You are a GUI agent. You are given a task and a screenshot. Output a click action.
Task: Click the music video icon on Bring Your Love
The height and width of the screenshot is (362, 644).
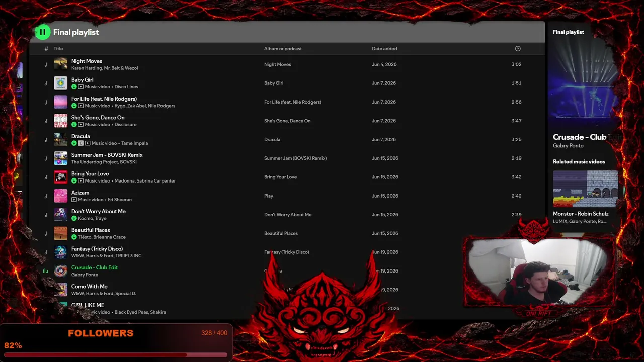(x=80, y=180)
